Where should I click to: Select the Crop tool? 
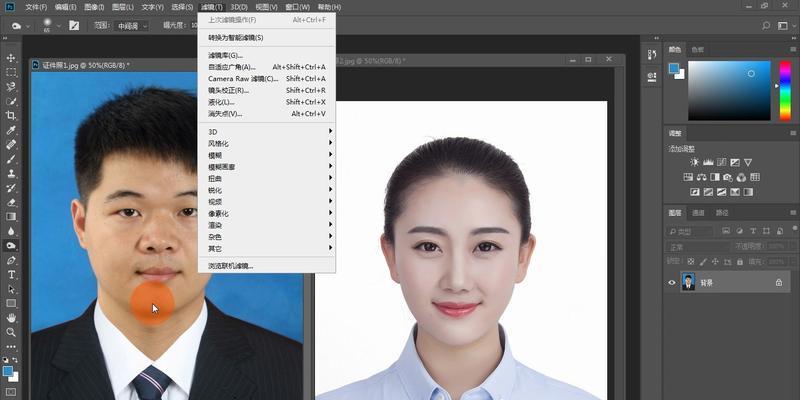click(11, 116)
